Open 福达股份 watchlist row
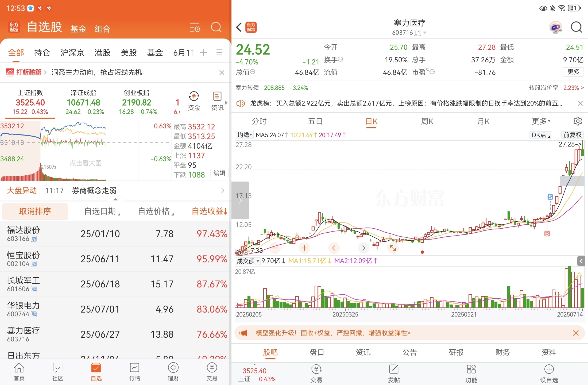This screenshot has width=588, height=385. coord(115,234)
